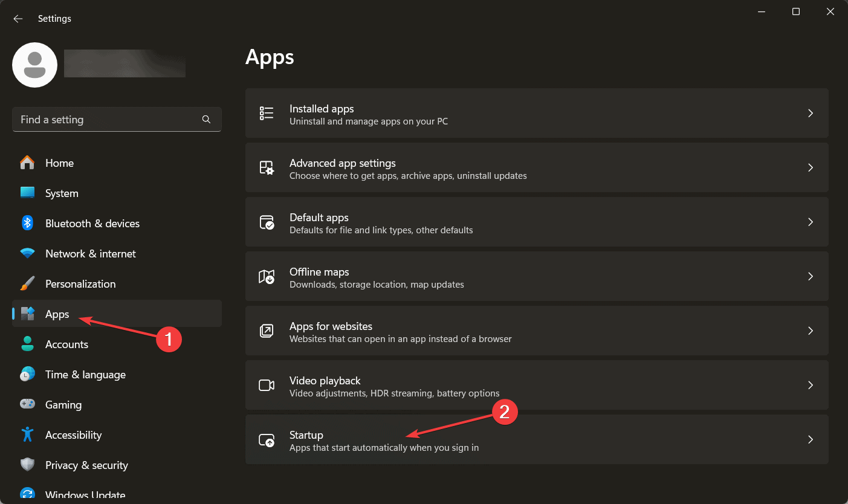Open Offline maps settings
Screen dimensions: 848x504
tap(537, 277)
